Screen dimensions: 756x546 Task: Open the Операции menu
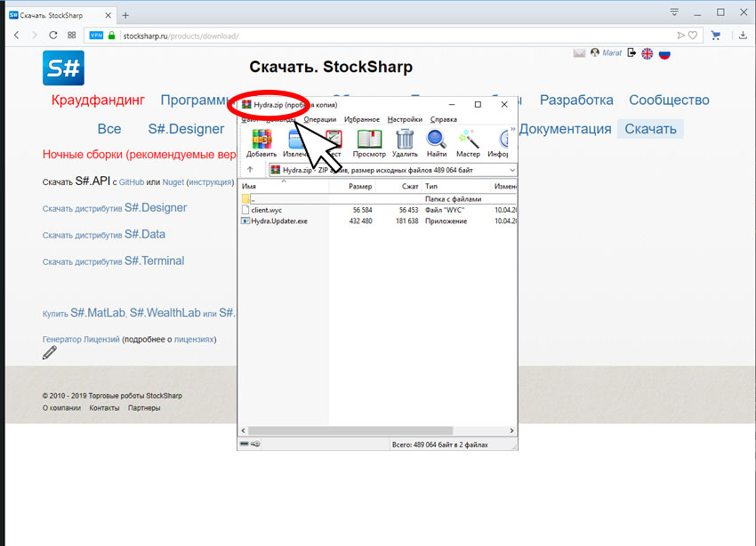pos(319,119)
